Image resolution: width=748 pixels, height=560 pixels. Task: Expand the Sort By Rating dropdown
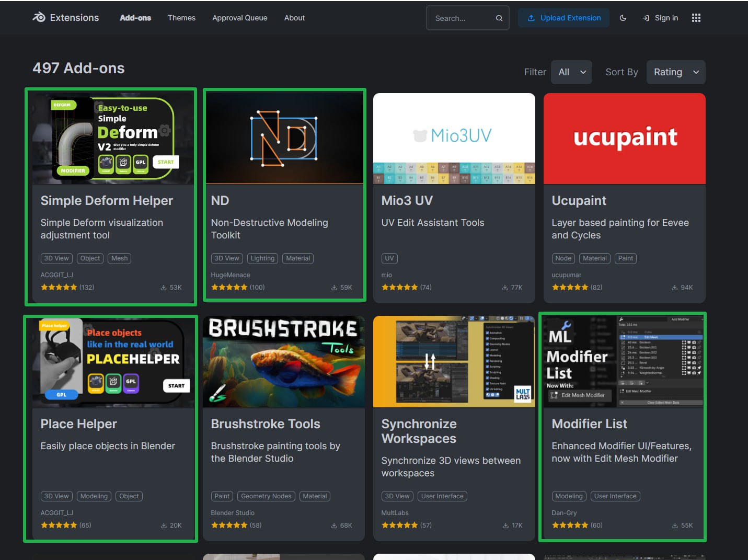pos(676,72)
